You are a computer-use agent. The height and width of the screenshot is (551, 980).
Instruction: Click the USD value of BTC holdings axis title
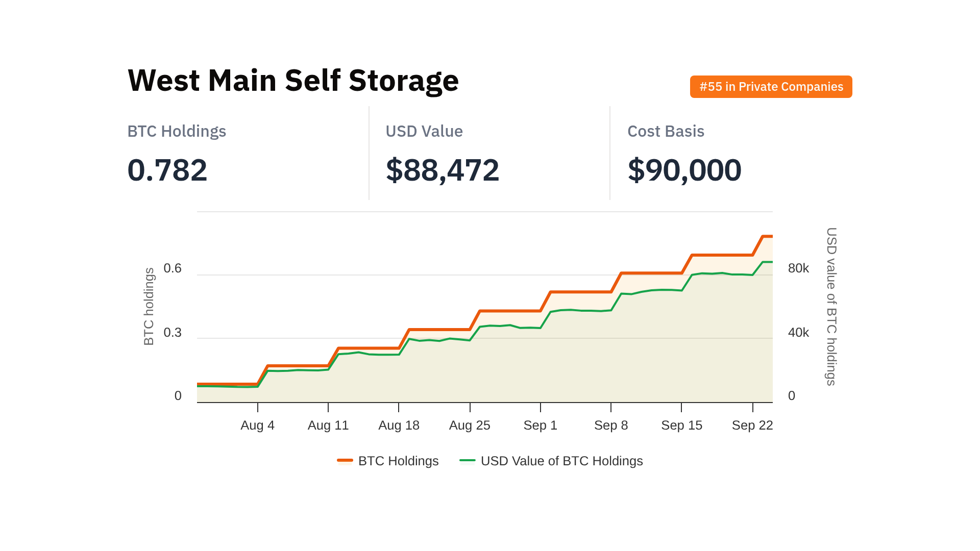(831, 306)
